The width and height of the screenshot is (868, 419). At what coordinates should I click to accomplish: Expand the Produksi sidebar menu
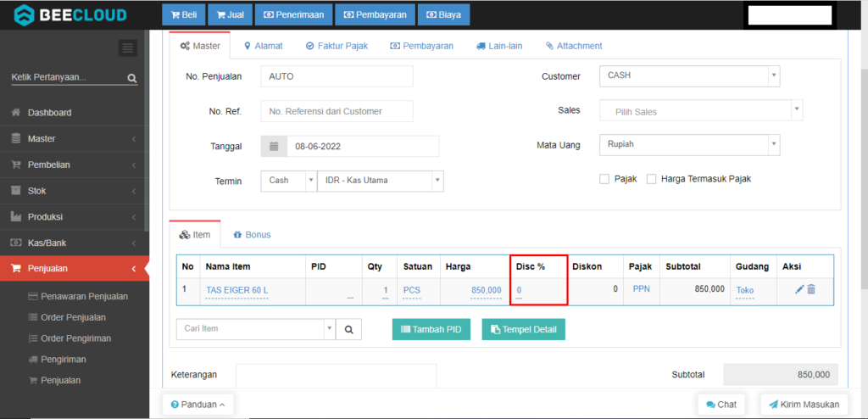pyautogui.click(x=75, y=216)
